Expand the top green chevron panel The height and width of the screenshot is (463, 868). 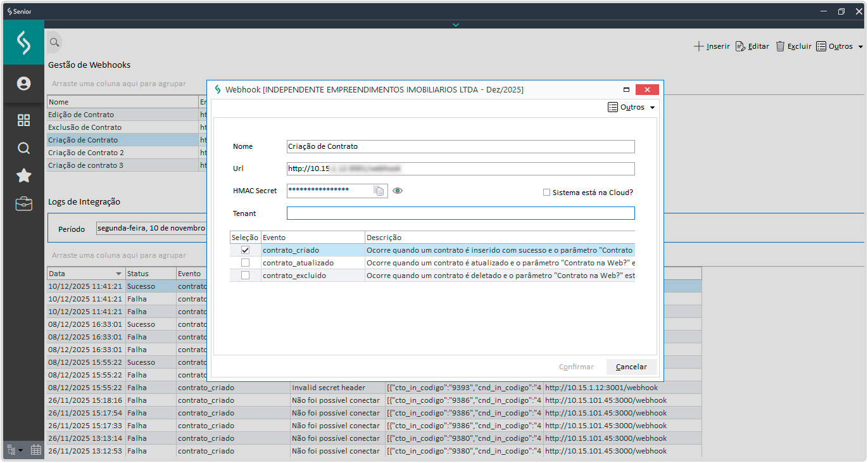point(456,25)
